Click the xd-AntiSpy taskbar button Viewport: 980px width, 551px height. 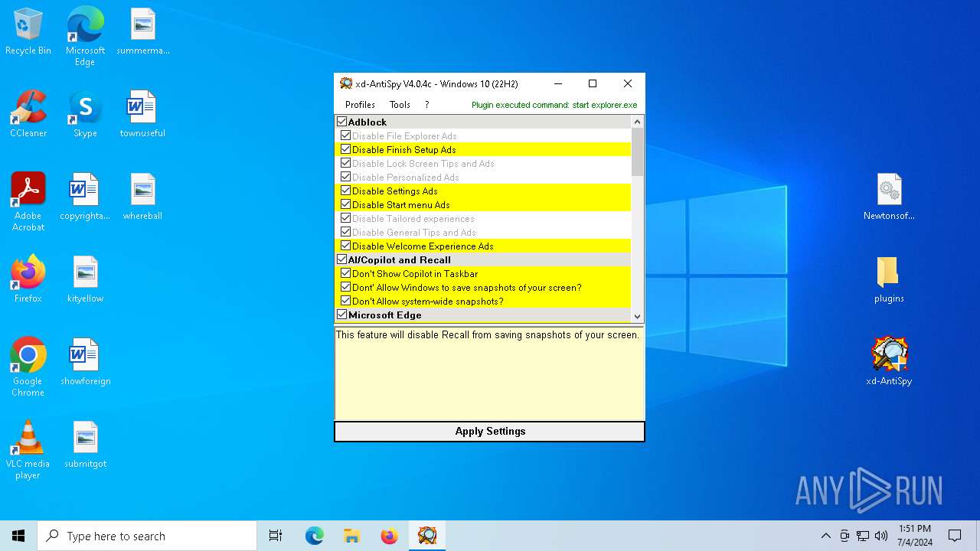click(426, 536)
